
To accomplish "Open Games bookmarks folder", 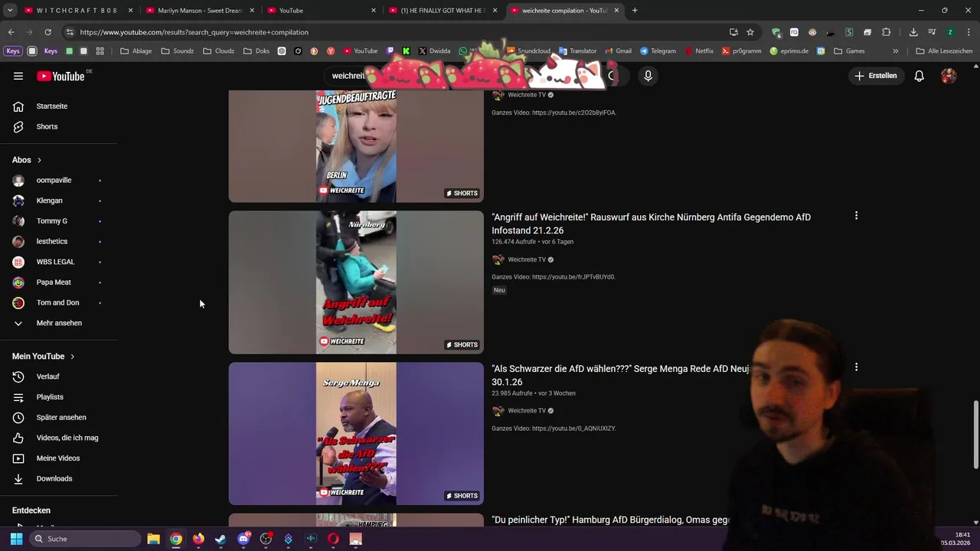I will [849, 51].
